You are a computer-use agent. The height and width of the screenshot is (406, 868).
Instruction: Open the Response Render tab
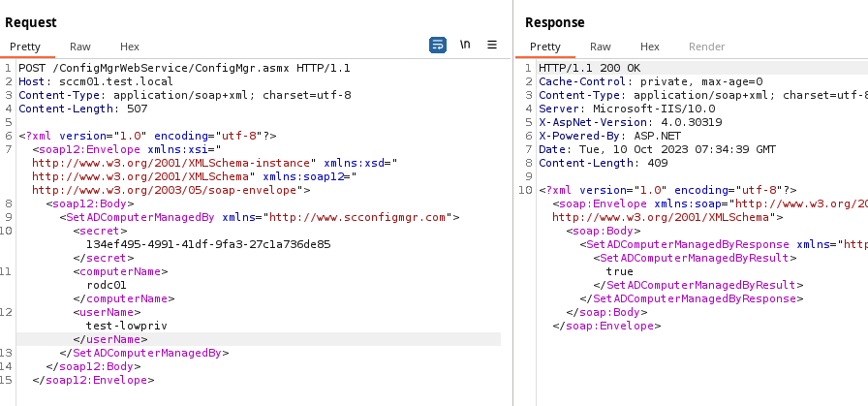tap(706, 47)
